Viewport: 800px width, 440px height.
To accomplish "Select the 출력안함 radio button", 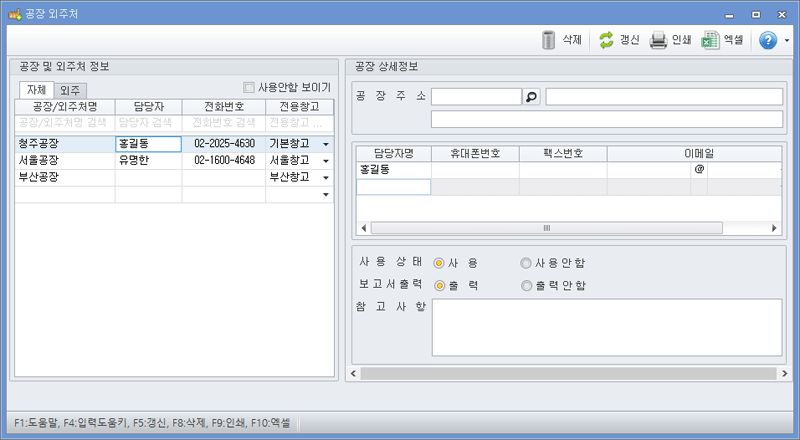I will [526, 286].
